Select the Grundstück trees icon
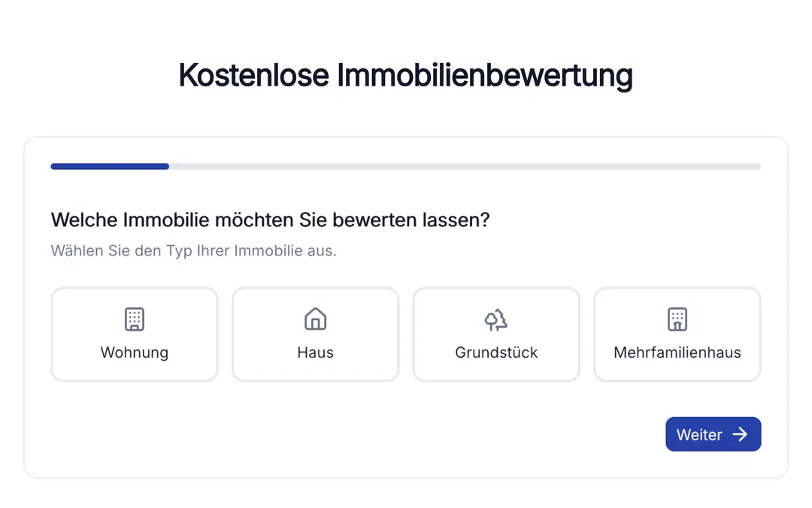The height and width of the screenshot is (508, 812). (x=496, y=318)
